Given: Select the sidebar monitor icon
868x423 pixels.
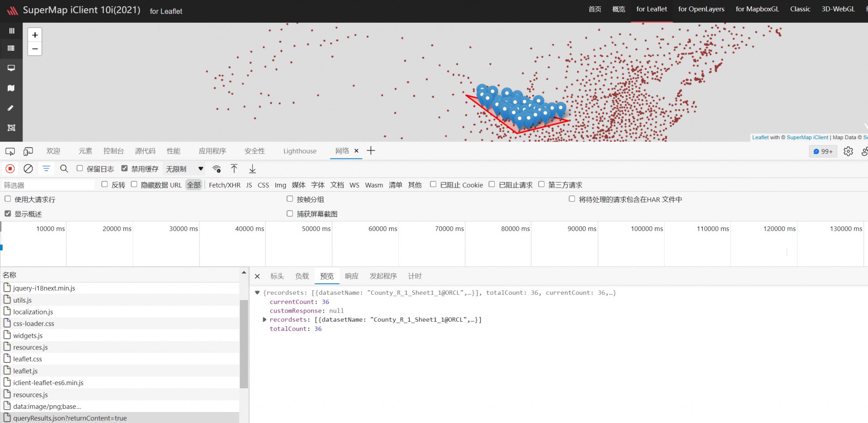Looking at the screenshot, I should pos(11,68).
